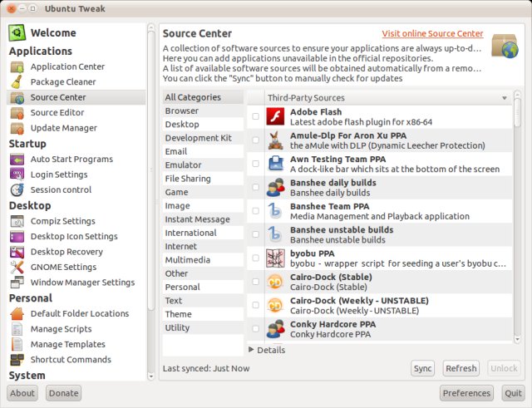Click the Amule-Dlp donkey icon
The image size is (532, 408).
click(275, 140)
